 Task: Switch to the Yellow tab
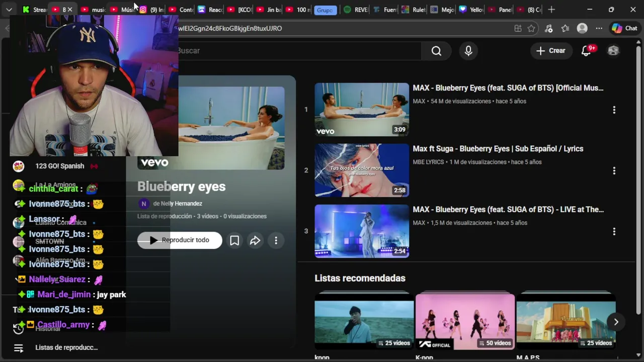[471, 10]
